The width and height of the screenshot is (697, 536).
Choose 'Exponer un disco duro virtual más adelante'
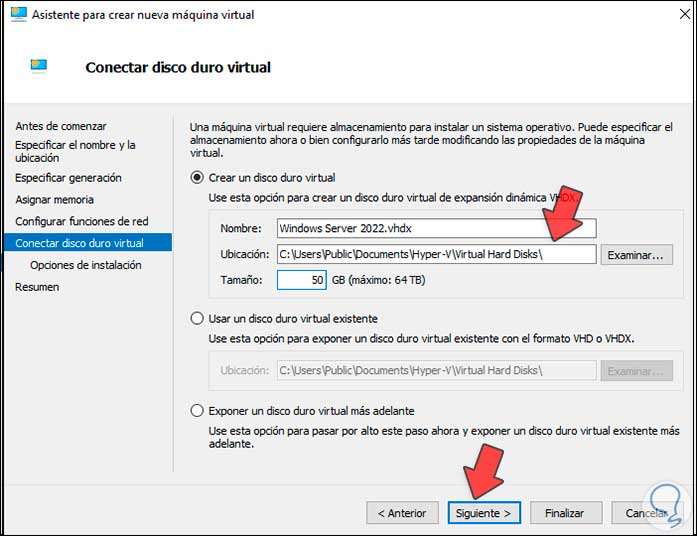[197, 411]
